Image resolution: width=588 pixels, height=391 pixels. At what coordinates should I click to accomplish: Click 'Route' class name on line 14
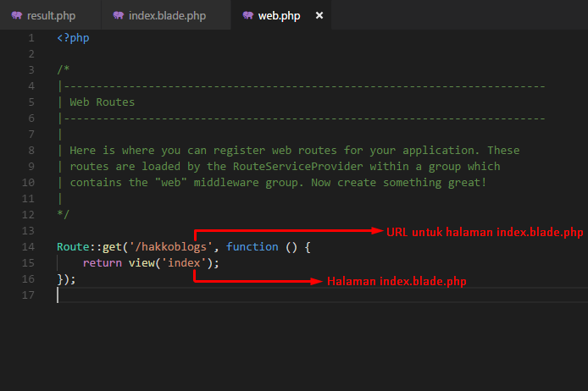[73, 247]
